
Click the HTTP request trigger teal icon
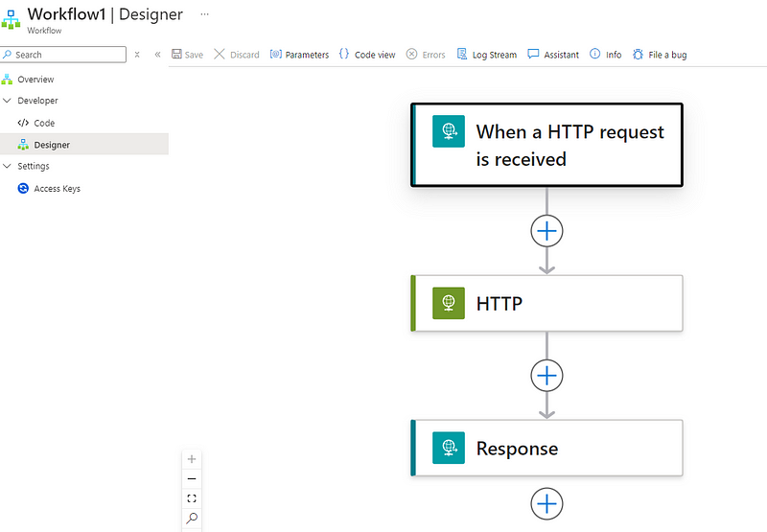click(449, 131)
